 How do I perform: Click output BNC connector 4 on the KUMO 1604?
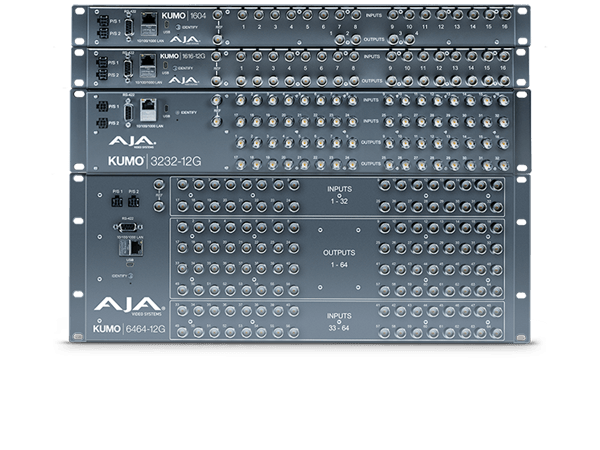(409, 39)
